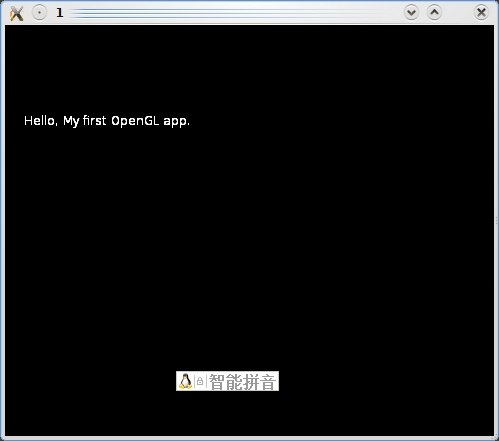Select the 智能拼音 input method label
499x441 pixels.
pyautogui.click(x=242, y=382)
